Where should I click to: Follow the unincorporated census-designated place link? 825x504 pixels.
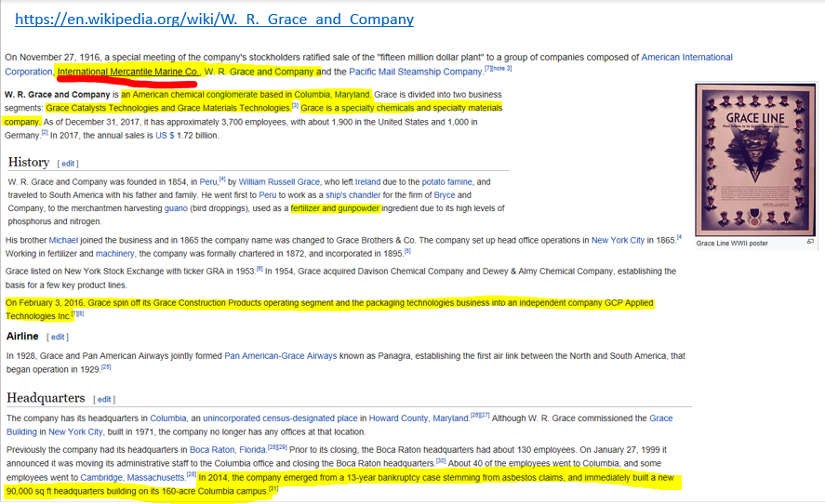pos(280,418)
